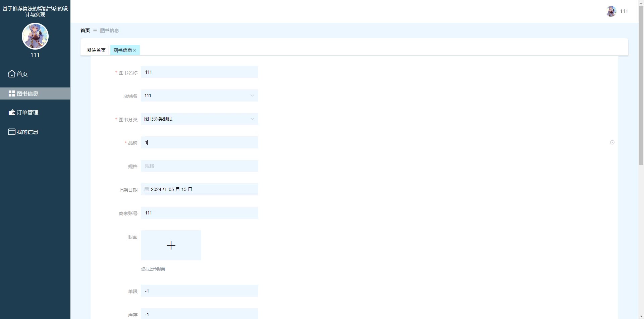Clear the 品牌 field with clear icon
This screenshot has width=644, height=319.
pos(612,142)
